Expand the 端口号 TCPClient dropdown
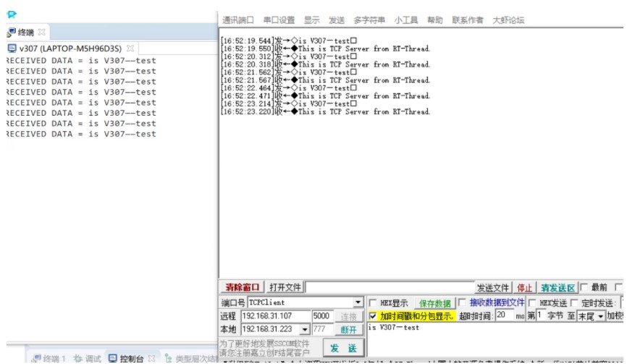The image size is (627, 364). click(358, 302)
